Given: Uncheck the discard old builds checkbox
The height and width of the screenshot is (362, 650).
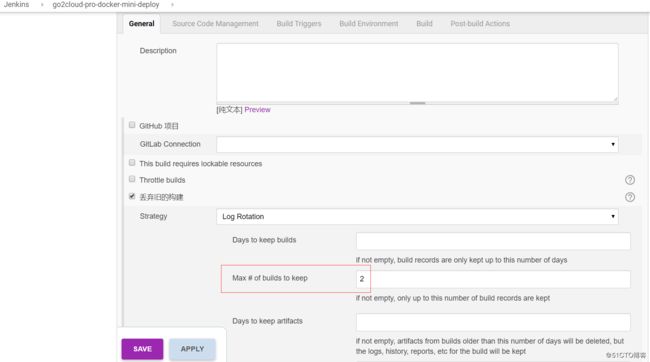Looking at the screenshot, I should coord(132,196).
